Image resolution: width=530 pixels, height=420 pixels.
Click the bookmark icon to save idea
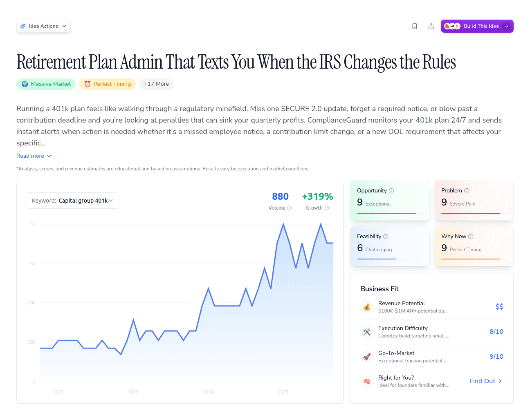click(x=415, y=26)
